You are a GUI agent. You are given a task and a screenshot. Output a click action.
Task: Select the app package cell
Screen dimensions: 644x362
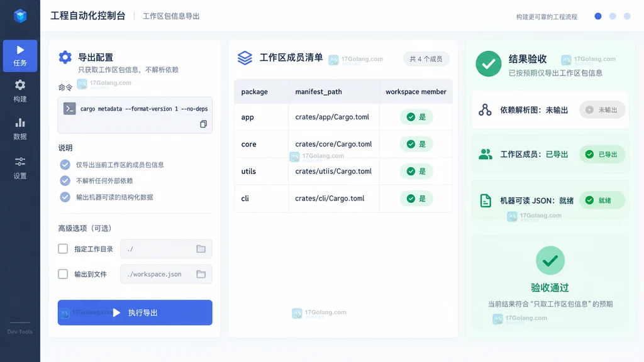pyautogui.click(x=261, y=117)
